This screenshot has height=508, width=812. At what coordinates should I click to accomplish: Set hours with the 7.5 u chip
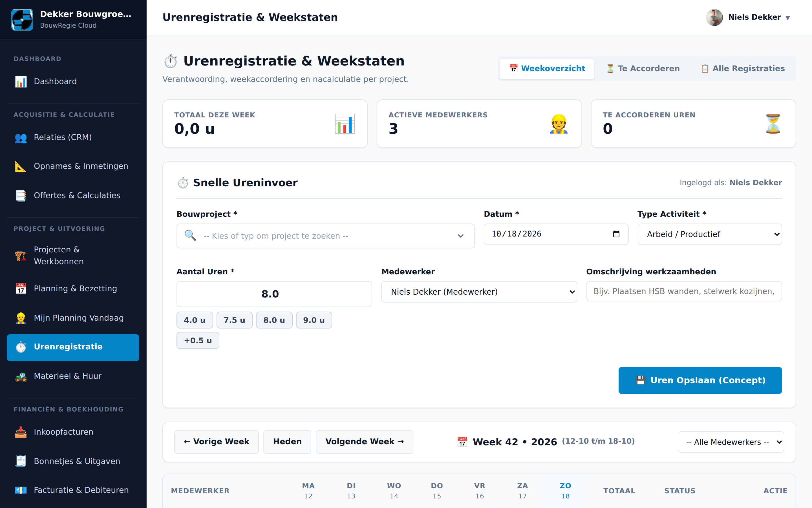pyautogui.click(x=234, y=320)
